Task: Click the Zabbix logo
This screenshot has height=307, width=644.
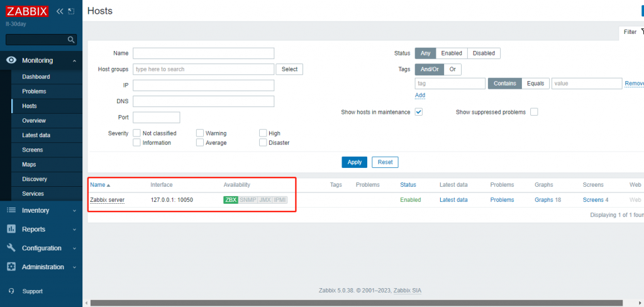Action: tap(27, 11)
